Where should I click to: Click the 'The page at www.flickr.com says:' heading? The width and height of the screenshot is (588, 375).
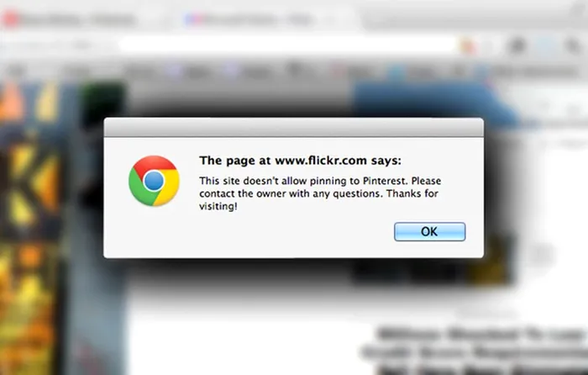tap(300, 161)
